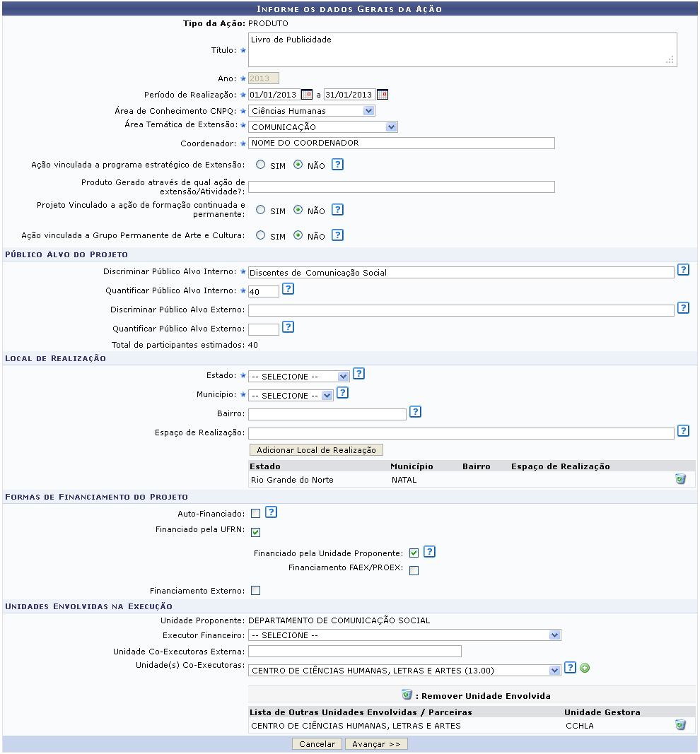Open calendar for the period end date
Screen dimensions: 700x754
point(382,95)
